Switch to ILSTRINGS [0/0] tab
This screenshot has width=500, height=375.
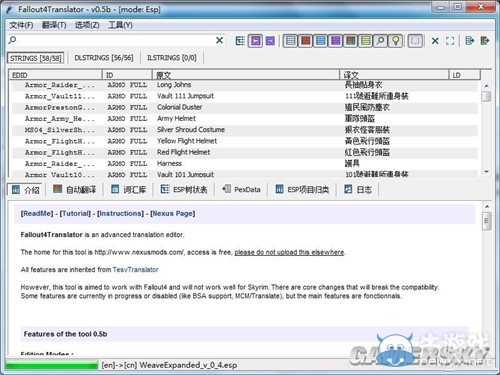[x=172, y=58]
